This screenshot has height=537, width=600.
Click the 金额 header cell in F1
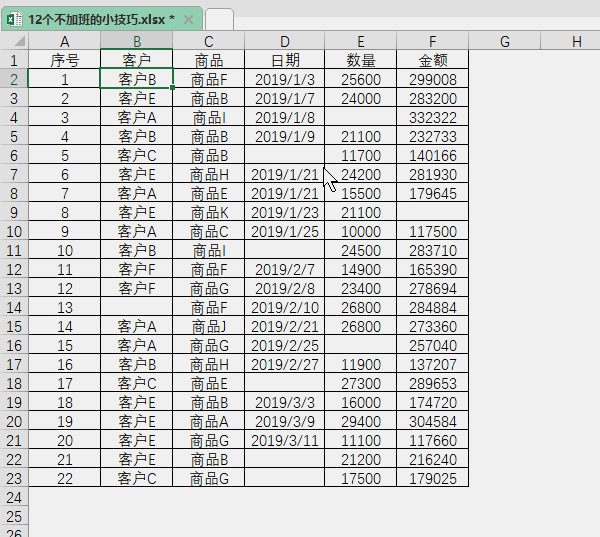pyautogui.click(x=432, y=60)
